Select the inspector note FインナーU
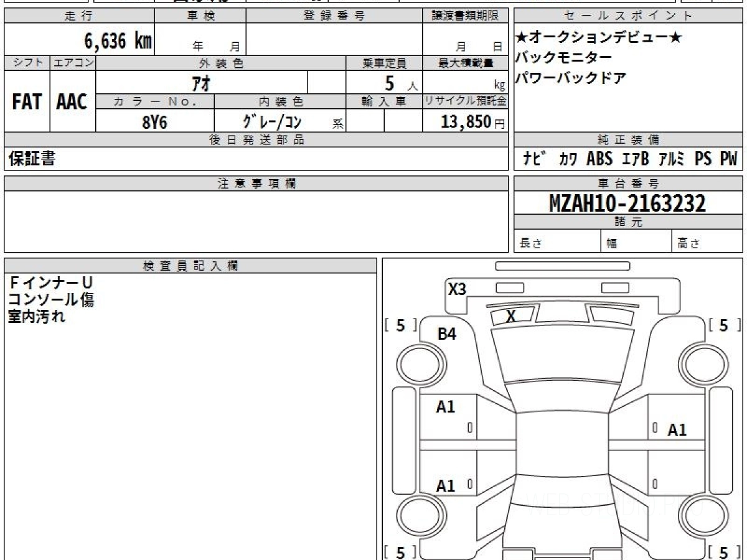Screen dimensions: 747x560 click(50, 283)
